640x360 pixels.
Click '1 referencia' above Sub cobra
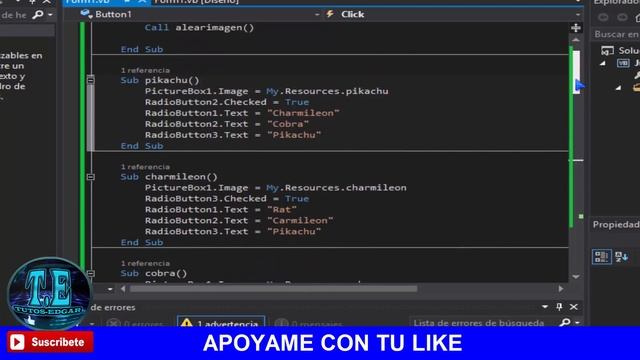[145, 263]
